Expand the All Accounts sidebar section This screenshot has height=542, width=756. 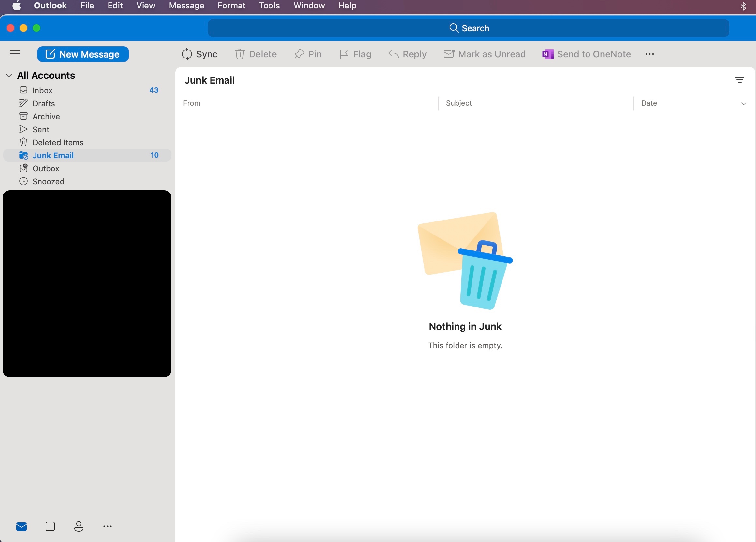point(8,75)
